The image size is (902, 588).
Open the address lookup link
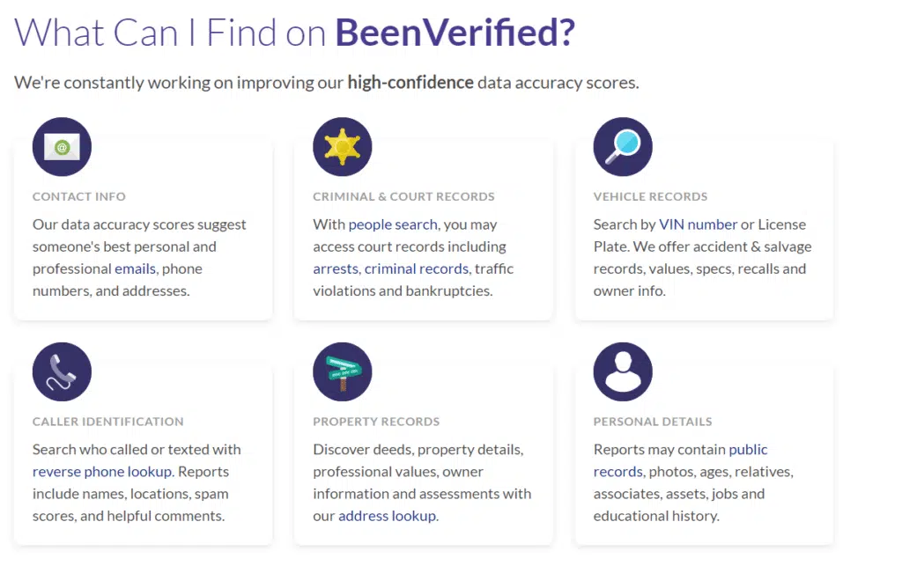click(x=387, y=516)
